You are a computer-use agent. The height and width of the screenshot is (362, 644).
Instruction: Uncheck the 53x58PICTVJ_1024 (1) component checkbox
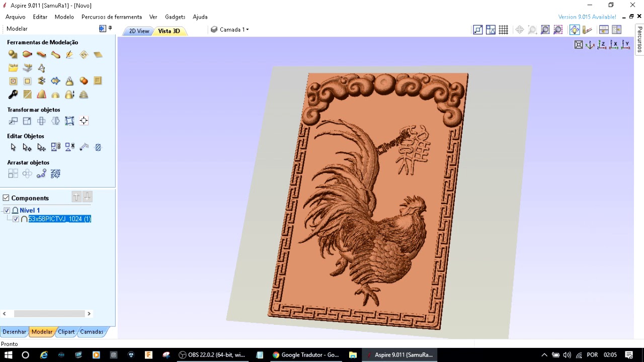(16, 219)
